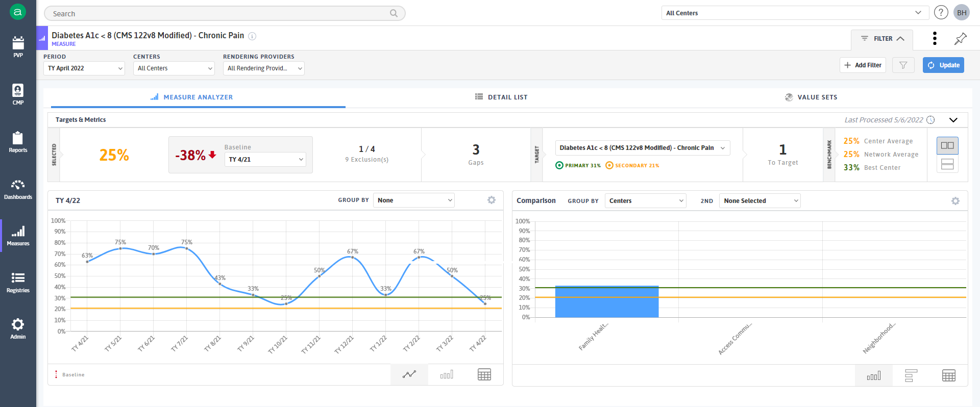980x407 pixels.
Task: Toggle the Baseline legend item
Action: 70,375
